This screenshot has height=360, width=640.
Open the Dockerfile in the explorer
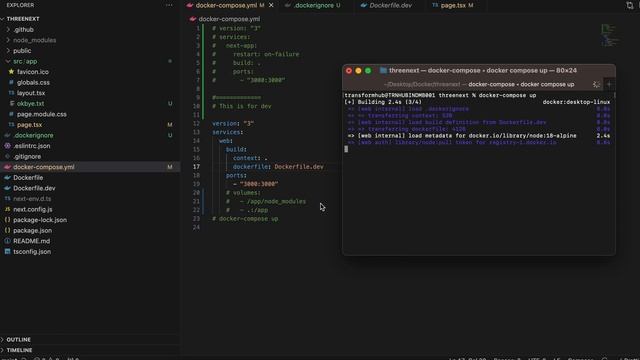[28, 178]
